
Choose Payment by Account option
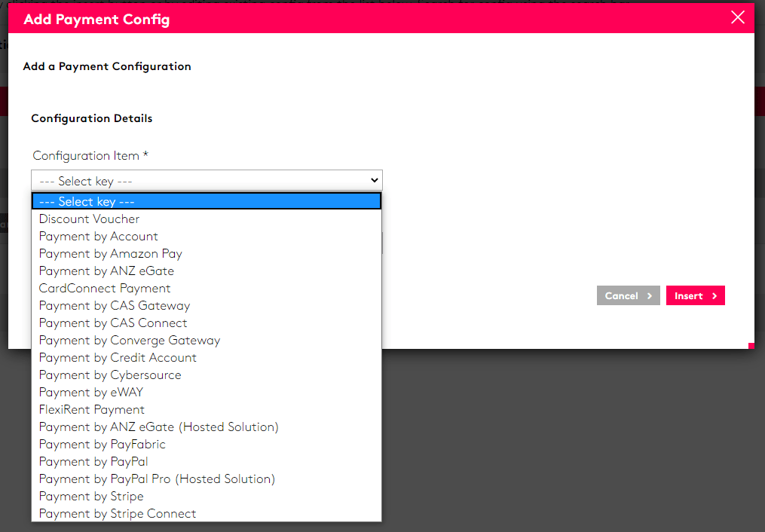207,236
